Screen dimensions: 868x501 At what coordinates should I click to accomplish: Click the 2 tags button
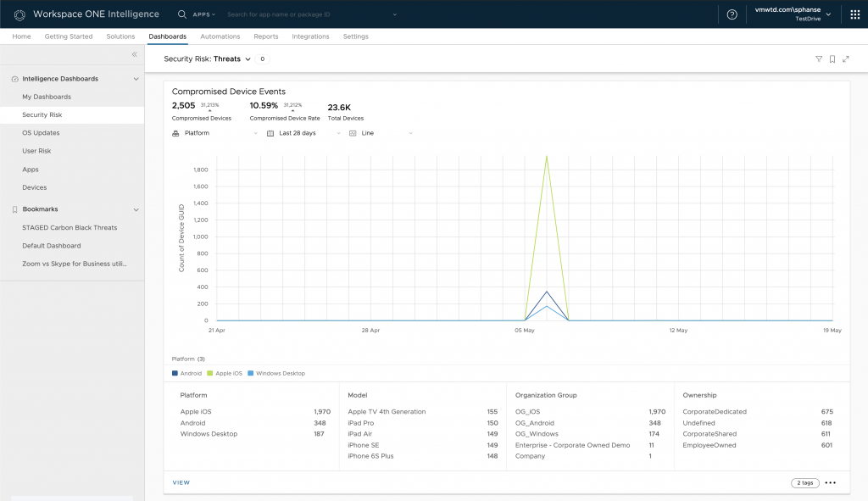[804, 483]
